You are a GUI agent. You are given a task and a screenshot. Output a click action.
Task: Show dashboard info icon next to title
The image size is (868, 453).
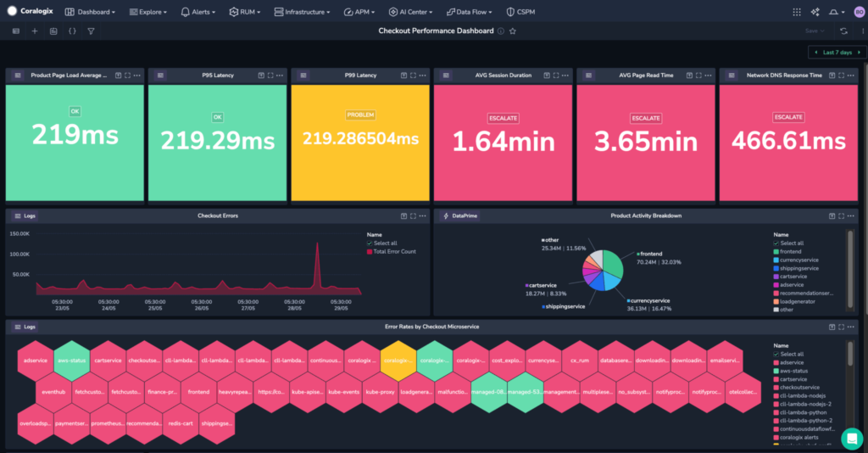pyautogui.click(x=500, y=31)
